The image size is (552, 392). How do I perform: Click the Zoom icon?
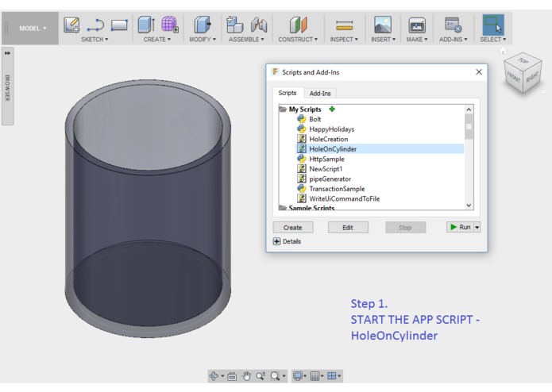pos(261,376)
